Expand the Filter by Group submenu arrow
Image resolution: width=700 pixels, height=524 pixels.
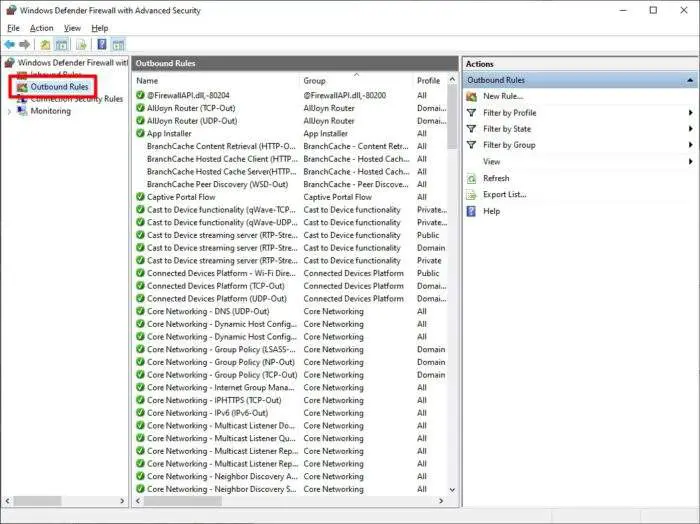pyautogui.click(x=690, y=145)
